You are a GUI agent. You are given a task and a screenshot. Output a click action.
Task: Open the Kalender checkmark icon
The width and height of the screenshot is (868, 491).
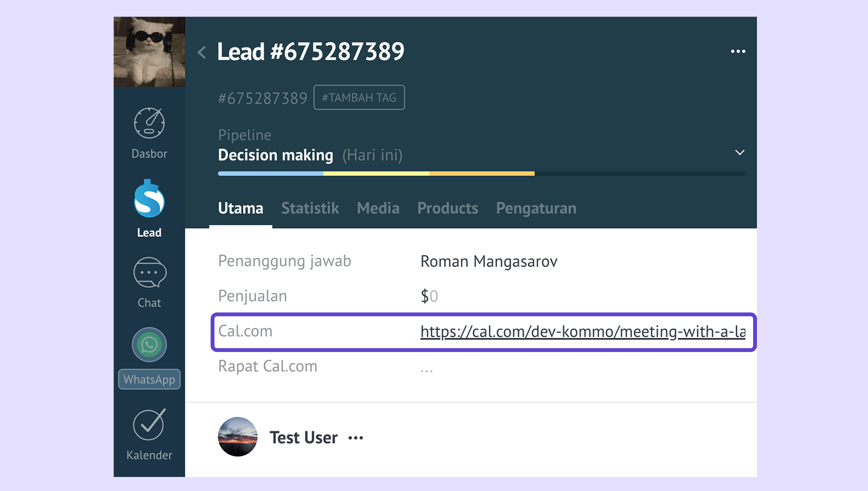(x=149, y=425)
